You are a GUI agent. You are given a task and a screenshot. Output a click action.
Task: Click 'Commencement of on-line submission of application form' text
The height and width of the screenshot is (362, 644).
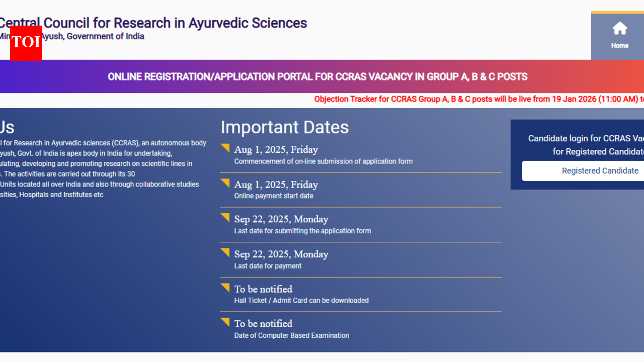(x=323, y=161)
